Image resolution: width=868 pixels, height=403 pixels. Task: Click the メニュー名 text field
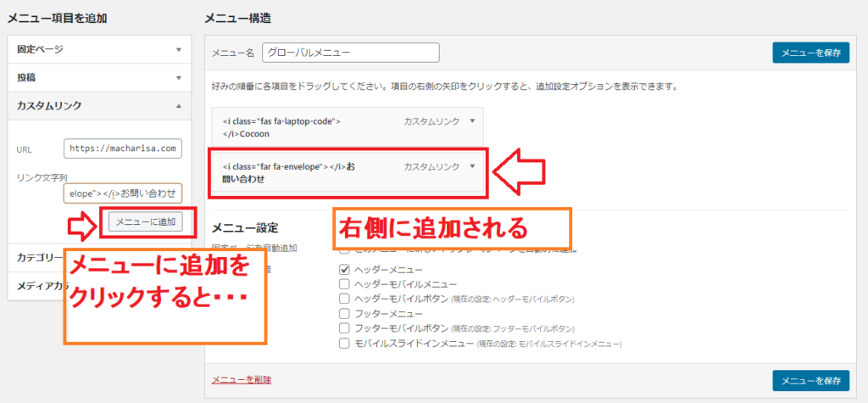pos(350,53)
